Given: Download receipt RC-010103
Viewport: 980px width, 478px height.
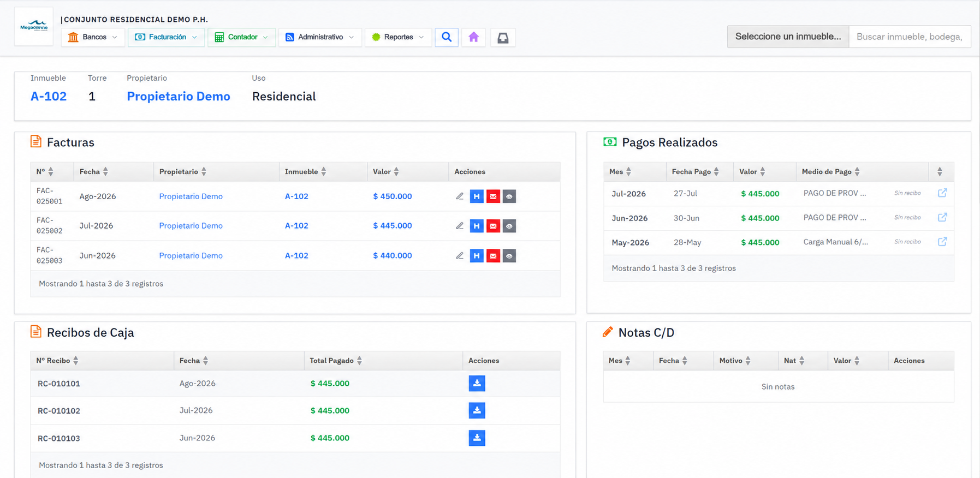Looking at the screenshot, I should [477, 438].
